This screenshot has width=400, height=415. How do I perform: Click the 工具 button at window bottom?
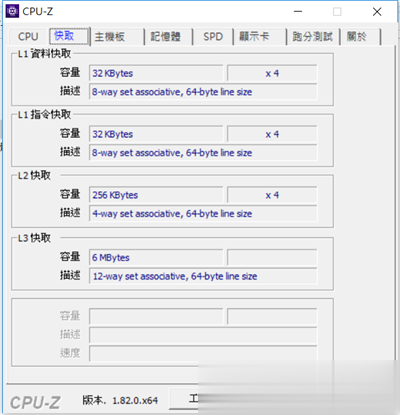pos(193,399)
